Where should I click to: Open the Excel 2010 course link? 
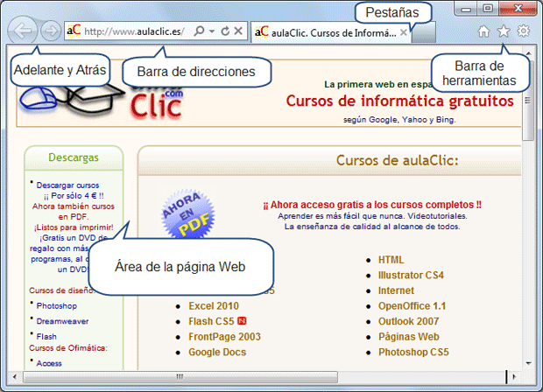point(213,306)
